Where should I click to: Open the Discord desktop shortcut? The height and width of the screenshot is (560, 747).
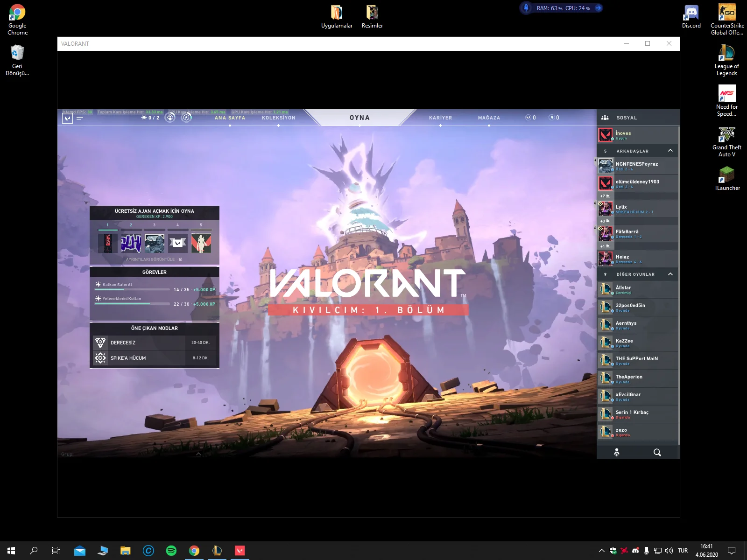[691, 16]
